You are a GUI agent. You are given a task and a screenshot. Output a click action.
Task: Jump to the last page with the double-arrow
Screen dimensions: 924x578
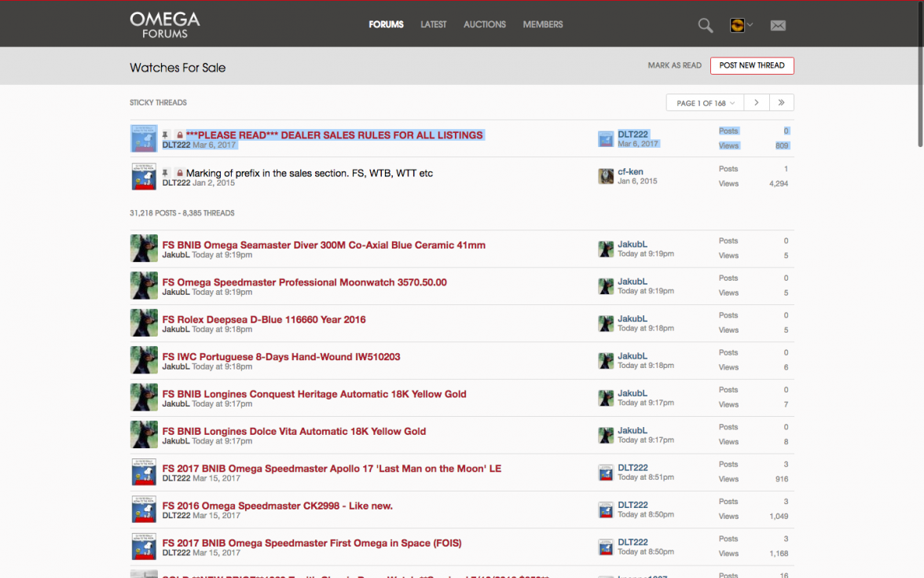point(781,102)
